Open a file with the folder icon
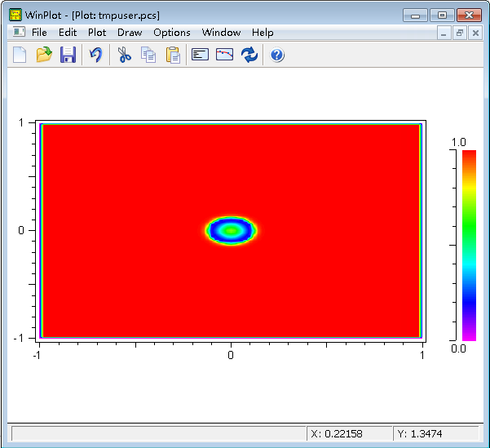The image size is (490, 448). point(44,55)
